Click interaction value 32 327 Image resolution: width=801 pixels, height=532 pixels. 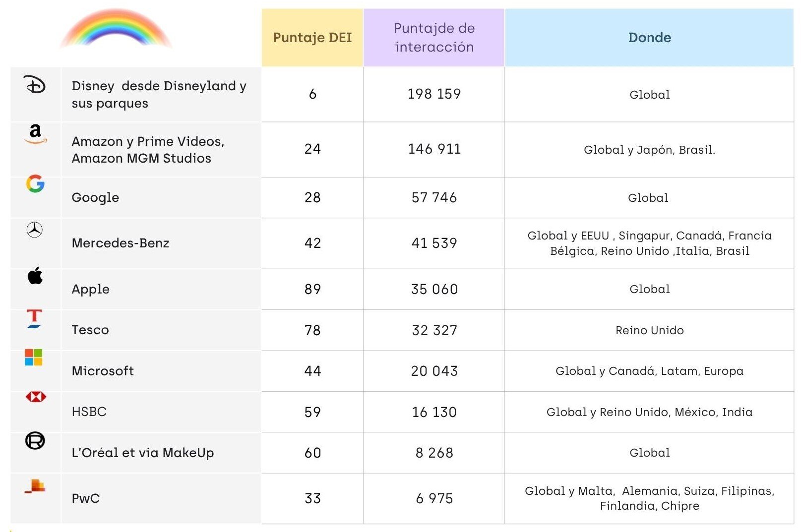[x=434, y=330]
